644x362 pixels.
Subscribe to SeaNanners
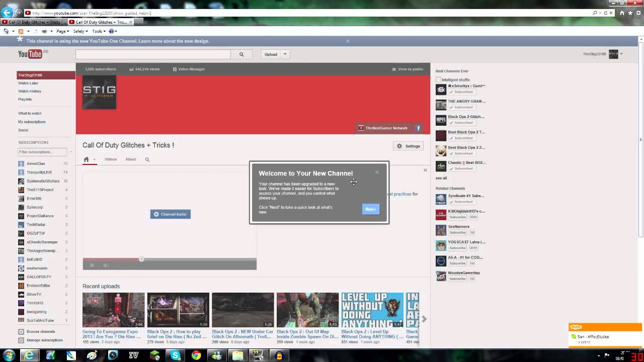[x=458, y=233]
